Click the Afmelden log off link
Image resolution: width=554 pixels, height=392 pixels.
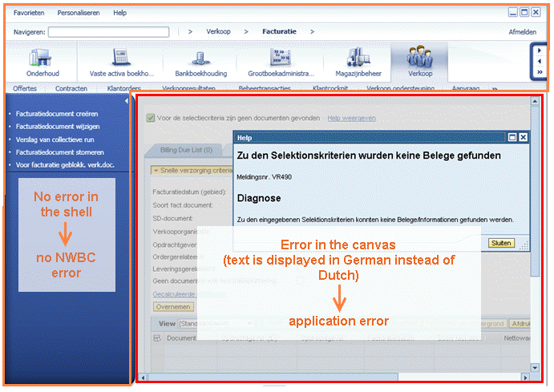[522, 32]
